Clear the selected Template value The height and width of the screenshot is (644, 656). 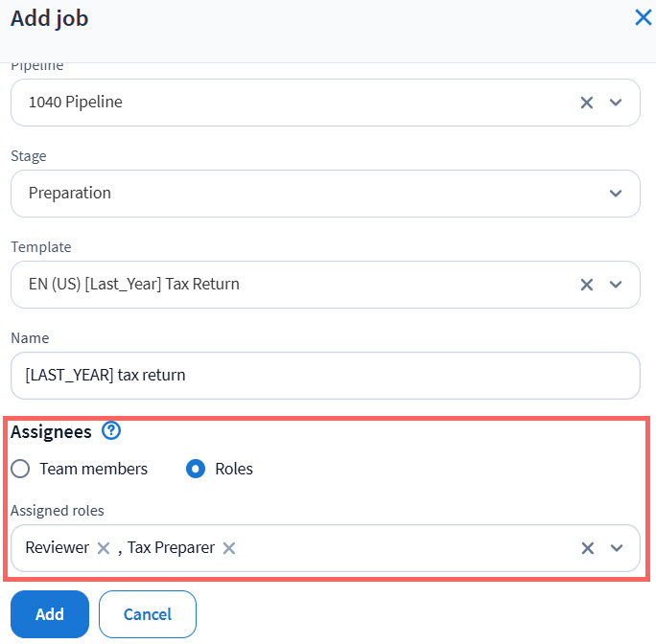(x=587, y=285)
